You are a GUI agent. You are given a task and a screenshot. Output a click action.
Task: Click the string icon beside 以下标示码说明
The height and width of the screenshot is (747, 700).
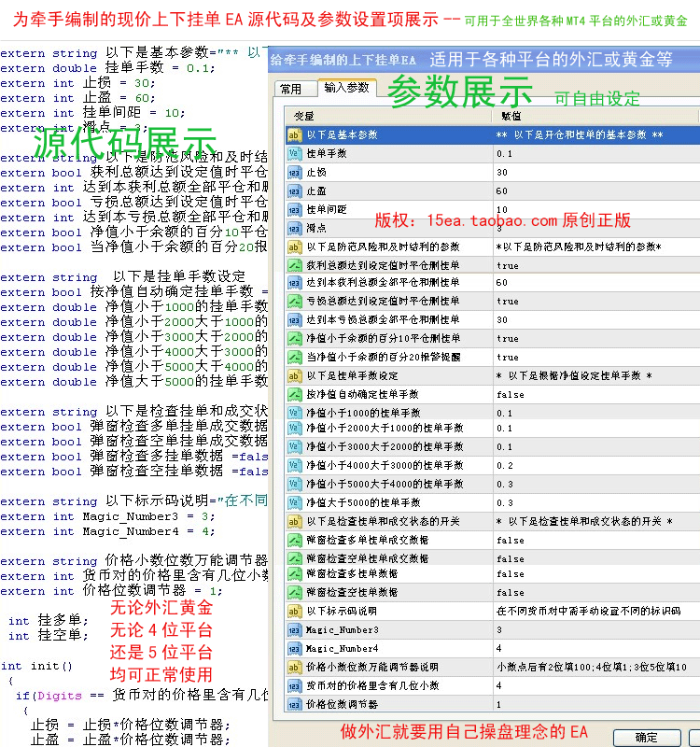point(294,611)
